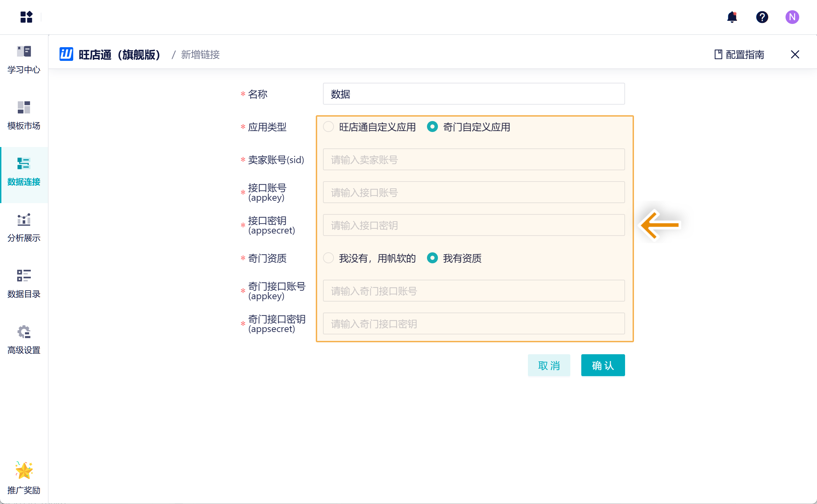This screenshot has width=817, height=504.
Task: Focus the 奇门接口密钥 input field
Action: (x=474, y=323)
